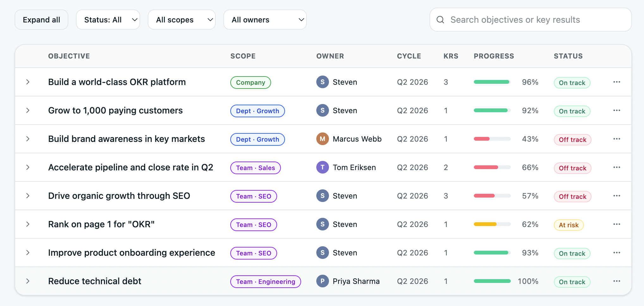Click the Expand all button

[41, 20]
